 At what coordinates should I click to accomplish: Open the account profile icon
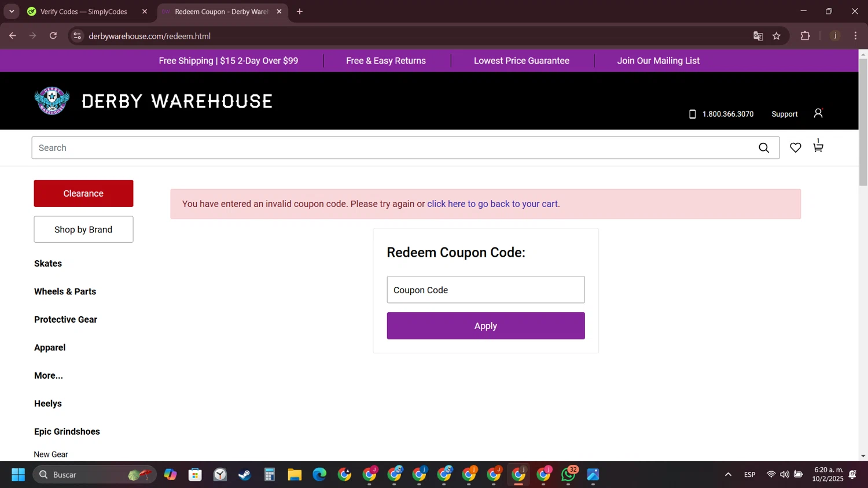[818, 113]
